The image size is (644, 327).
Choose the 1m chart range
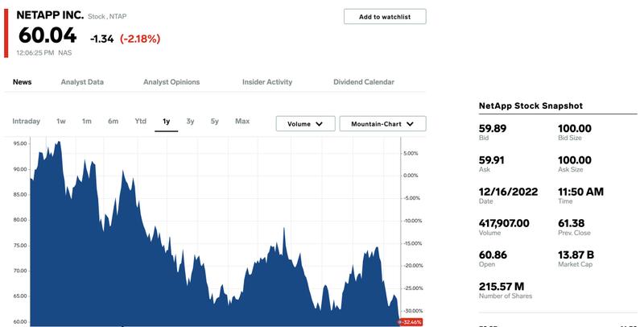tap(87, 121)
